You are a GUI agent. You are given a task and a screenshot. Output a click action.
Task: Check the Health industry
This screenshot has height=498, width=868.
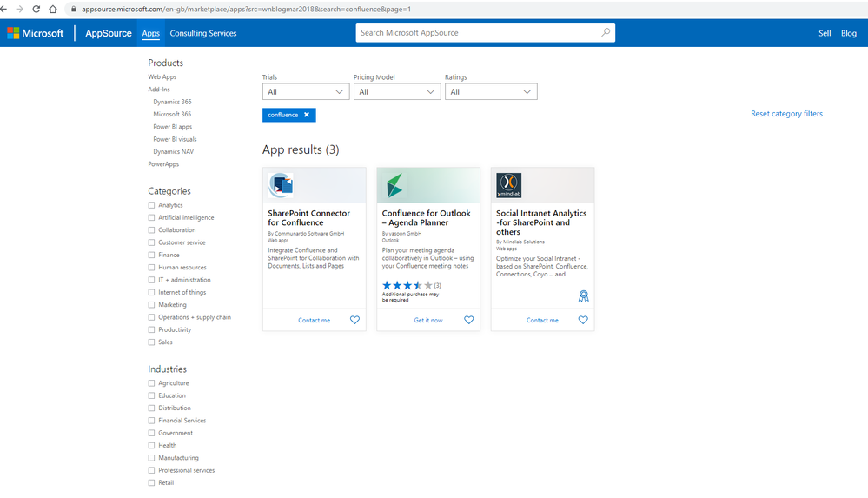(151, 445)
